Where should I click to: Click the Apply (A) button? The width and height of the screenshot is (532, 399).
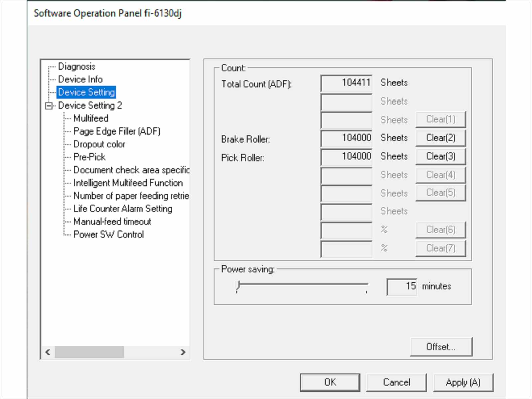tap(463, 382)
